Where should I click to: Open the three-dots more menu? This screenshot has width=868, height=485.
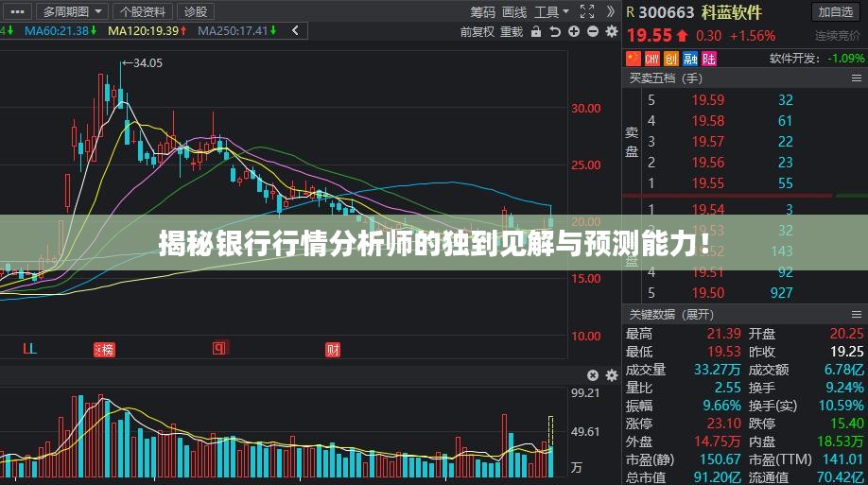(x=17, y=11)
